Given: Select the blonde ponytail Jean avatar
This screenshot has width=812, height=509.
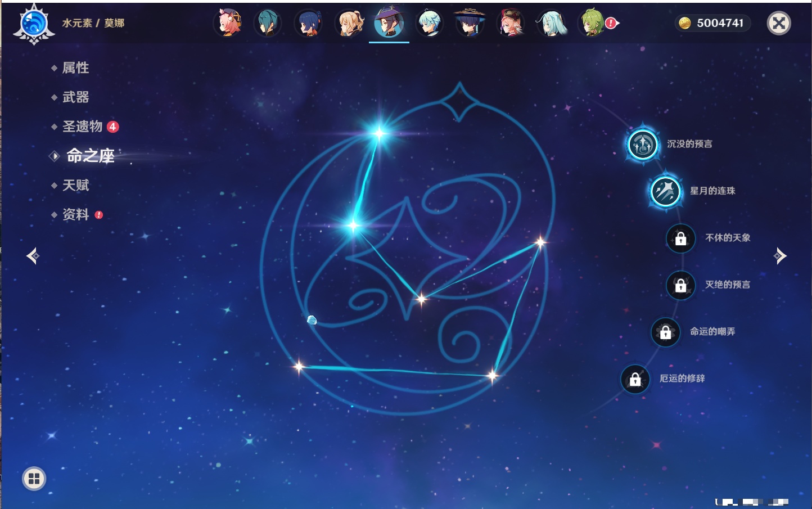Looking at the screenshot, I should (x=349, y=23).
